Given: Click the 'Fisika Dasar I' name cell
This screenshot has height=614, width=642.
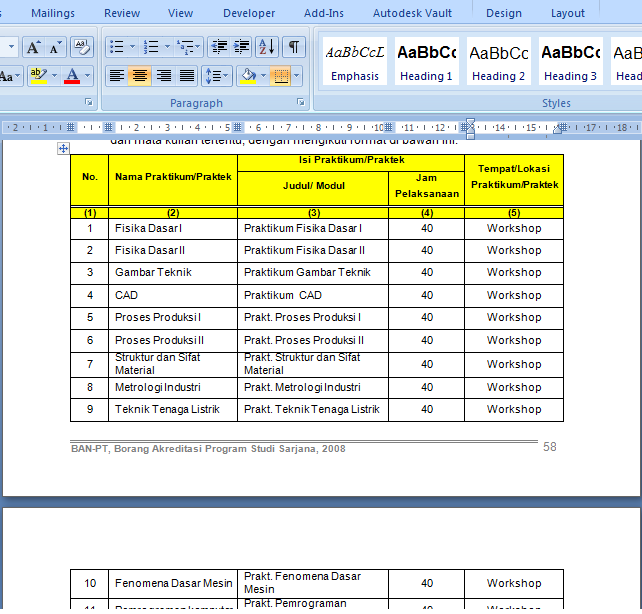Looking at the screenshot, I should [x=173, y=228].
